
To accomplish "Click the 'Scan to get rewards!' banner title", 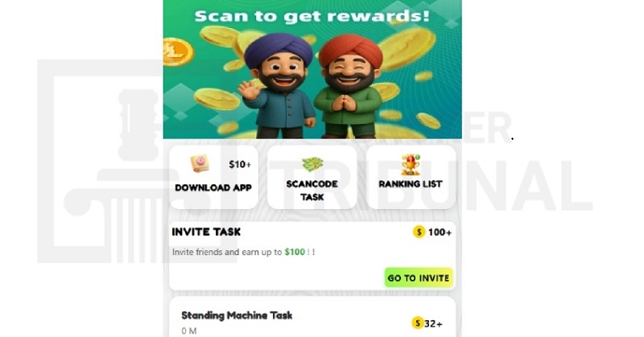I will (x=312, y=16).
